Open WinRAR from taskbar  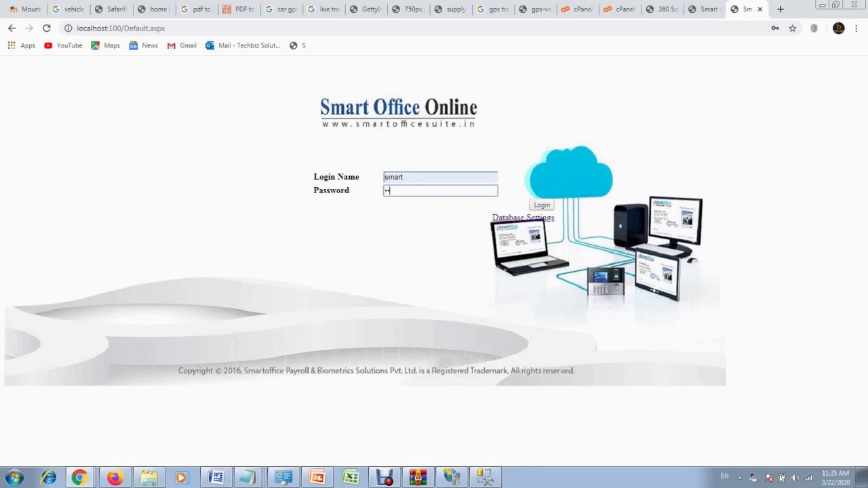click(x=418, y=477)
